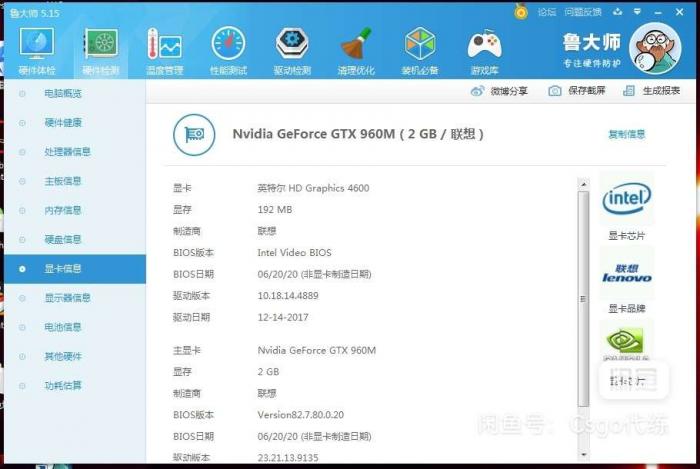Minimize the 鲁大师 window
Viewport: 700px width, 469px height.
tap(658, 12)
